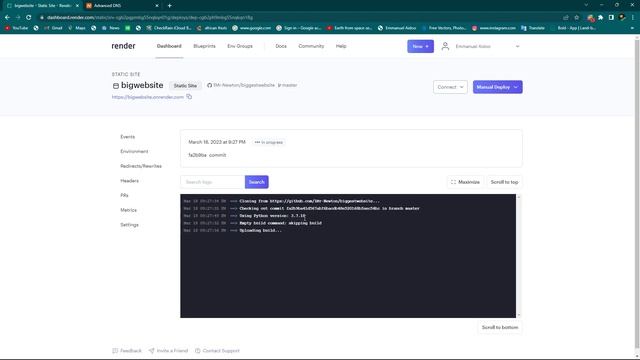This screenshot has height=360, width=640.
Task: Open Contact Support link
Action: pos(218,351)
